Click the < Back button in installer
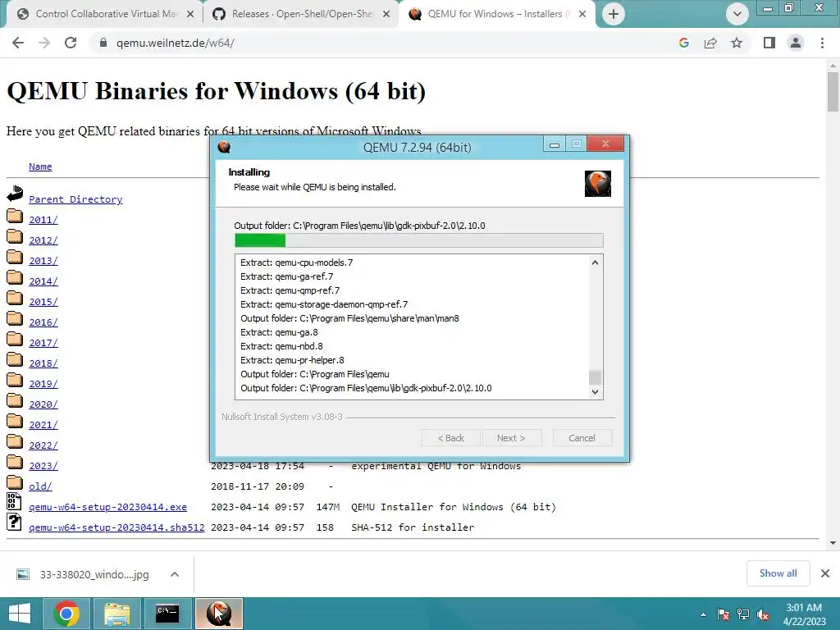 [450, 438]
